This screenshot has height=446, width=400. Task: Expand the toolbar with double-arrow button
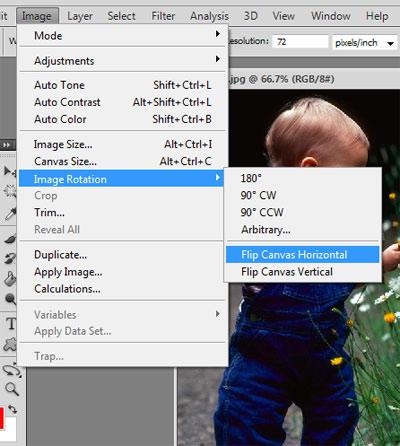(7, 145)
